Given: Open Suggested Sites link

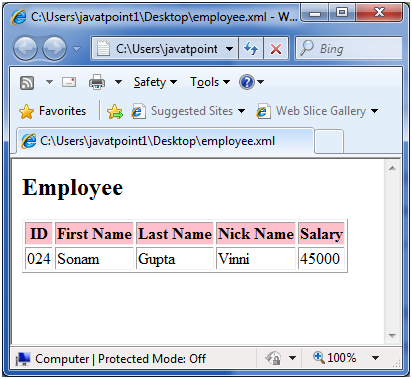Looking at the screenshot, I should tap(182, 111).
